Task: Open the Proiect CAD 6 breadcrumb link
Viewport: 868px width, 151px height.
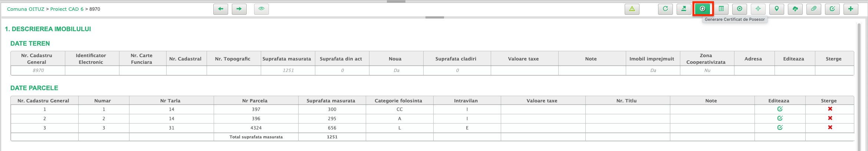Action: pos(67,9)
